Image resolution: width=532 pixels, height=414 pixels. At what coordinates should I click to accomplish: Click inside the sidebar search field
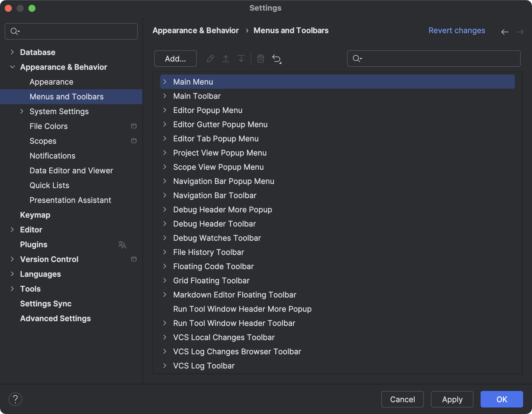tap(71, 31)
